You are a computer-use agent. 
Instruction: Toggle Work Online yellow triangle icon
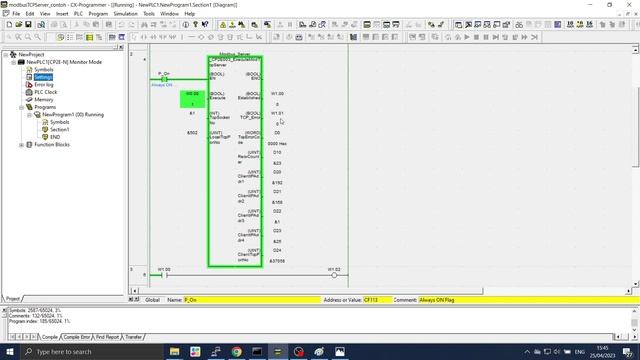(223, 24)
